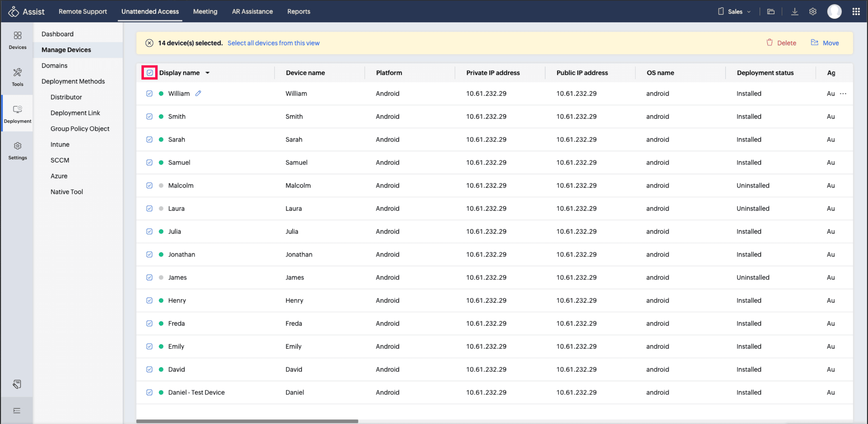Click Select all devices from this view
The height and width of the screenshot is (424, 868).
point(273,43)
